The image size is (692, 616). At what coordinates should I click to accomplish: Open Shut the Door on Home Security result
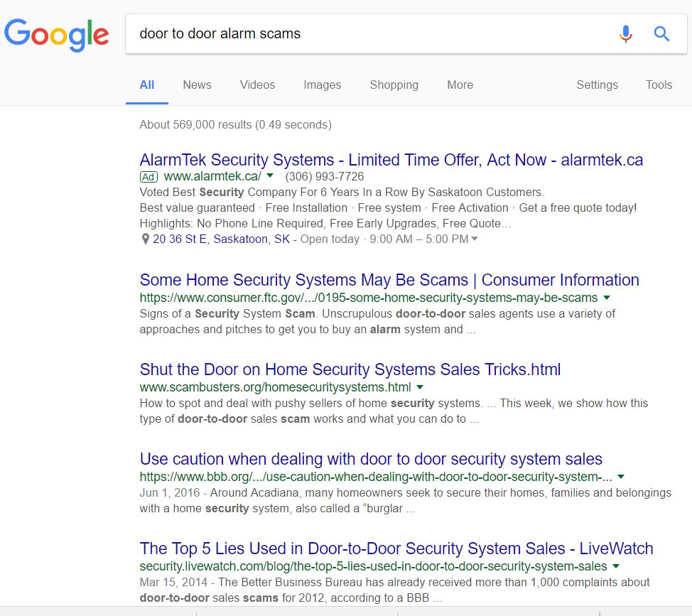350,369
